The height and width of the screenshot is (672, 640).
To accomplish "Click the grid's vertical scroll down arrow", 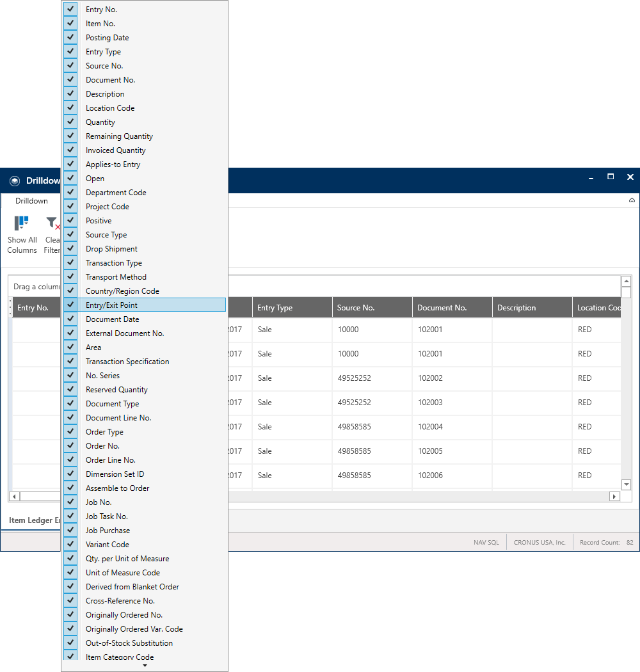I will 627,484.
